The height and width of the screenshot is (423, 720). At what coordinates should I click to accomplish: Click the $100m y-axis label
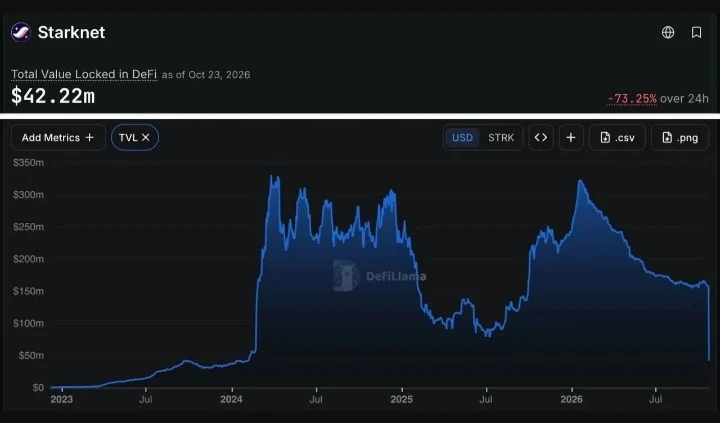tap(28, 323)
